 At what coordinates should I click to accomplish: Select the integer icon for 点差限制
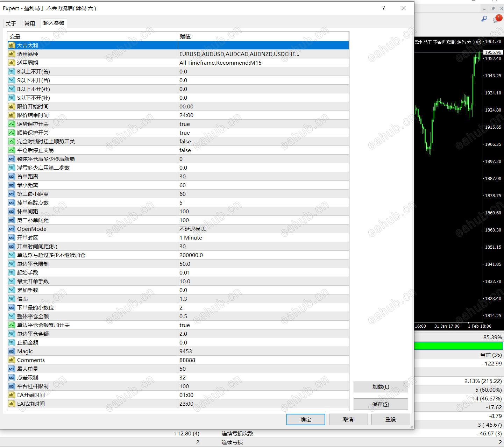12,377
